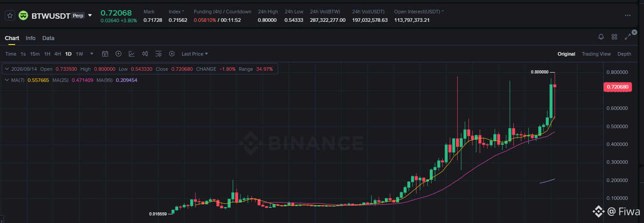
Task: Open the date range calendar icon
Action: [x=105, y=54]
